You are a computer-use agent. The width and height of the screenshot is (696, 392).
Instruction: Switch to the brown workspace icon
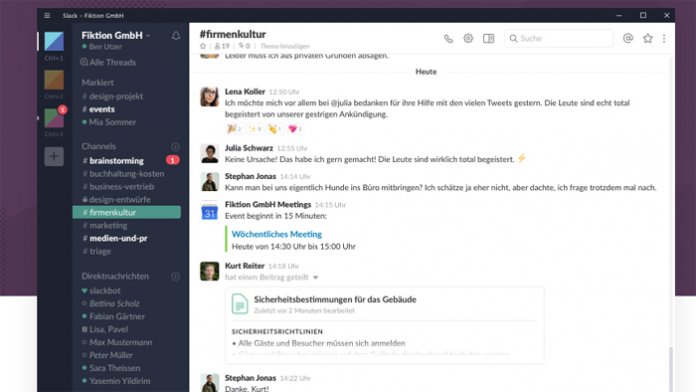(x=54, y=80)
